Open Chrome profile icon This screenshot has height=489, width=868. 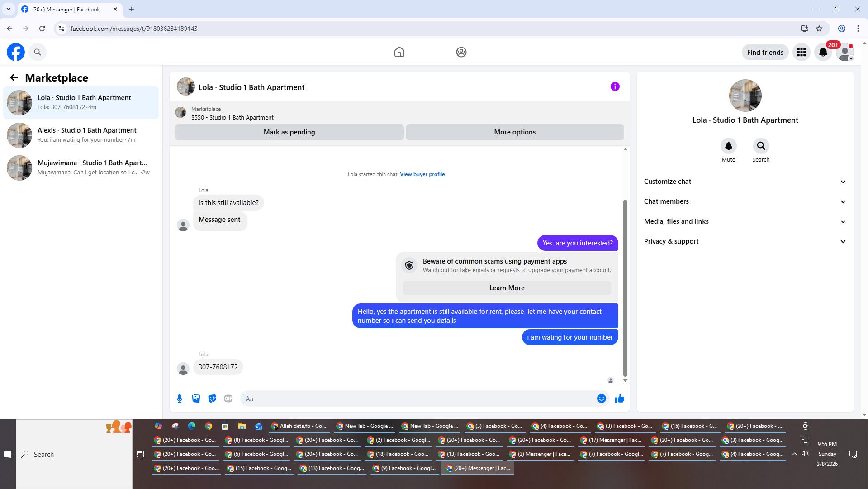[x=841, y=29]
